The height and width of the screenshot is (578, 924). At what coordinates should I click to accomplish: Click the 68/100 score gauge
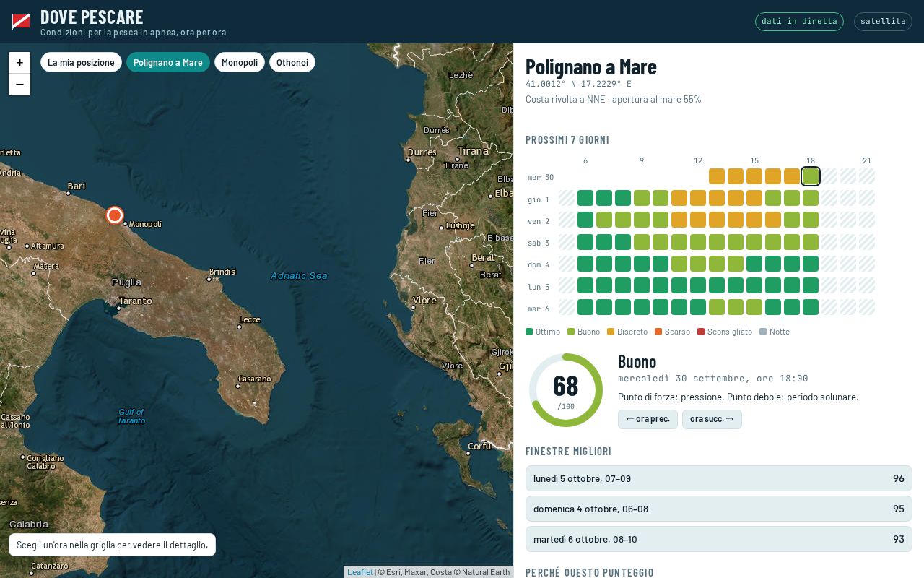tap(566, 390)
